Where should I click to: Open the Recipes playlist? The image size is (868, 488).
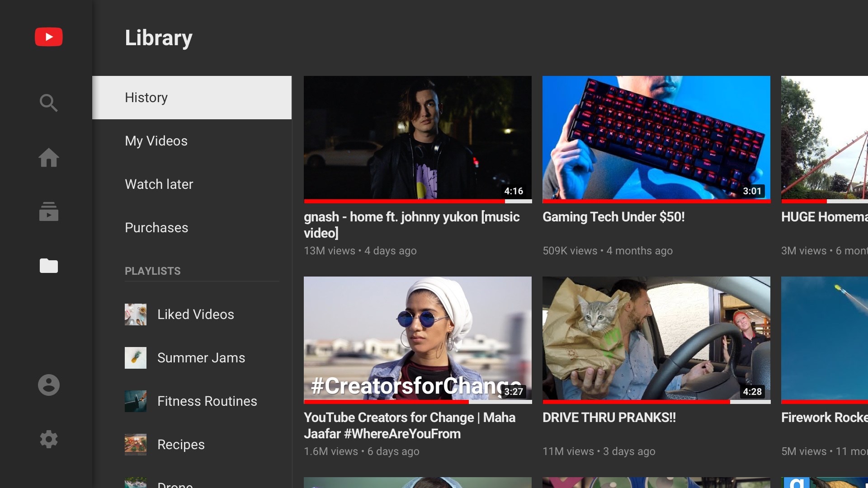click(181, 445)
